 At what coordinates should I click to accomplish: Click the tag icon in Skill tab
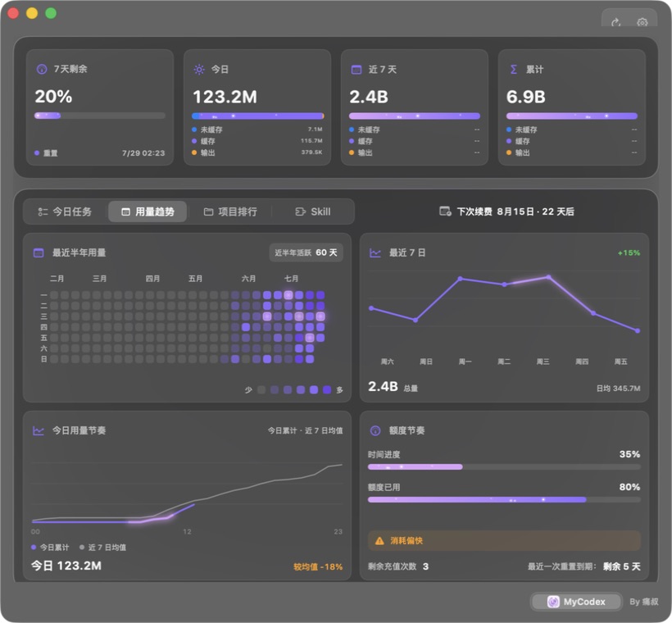(x=301, y=211)
